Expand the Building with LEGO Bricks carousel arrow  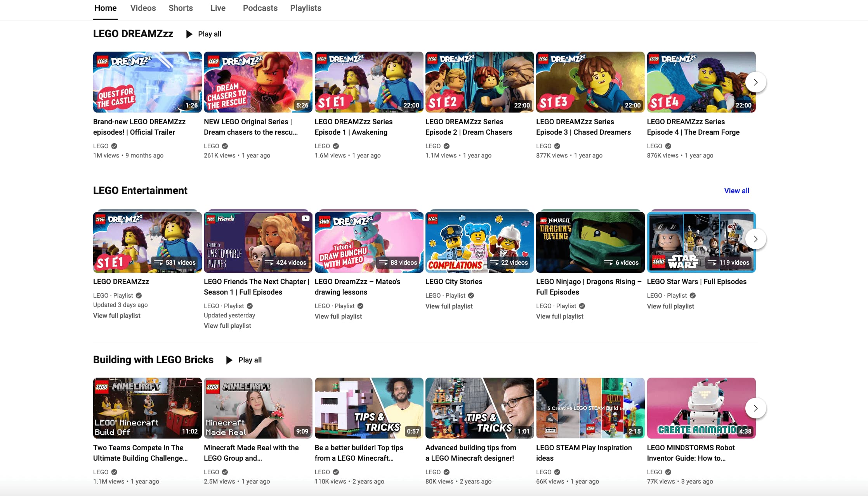755,408
